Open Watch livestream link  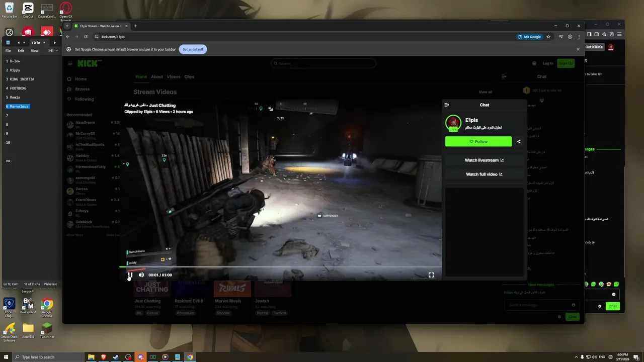pyautogui.click(x=484, y=160)
